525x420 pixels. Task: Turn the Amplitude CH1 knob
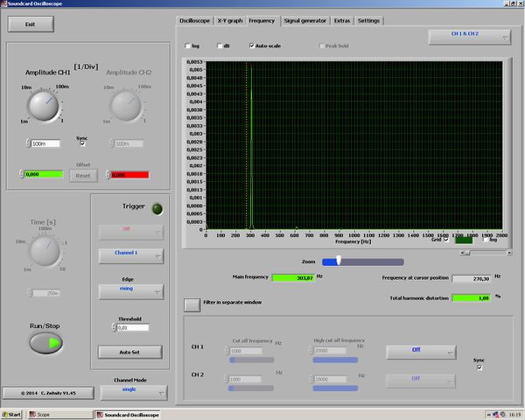(x=43, y=105)
